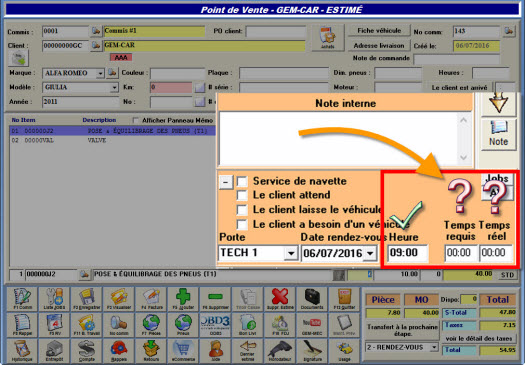Open the eCommerce shopping cart icon
Viewport: 525px width, 365px height.
pyautogui.click(x=183, y=351)
